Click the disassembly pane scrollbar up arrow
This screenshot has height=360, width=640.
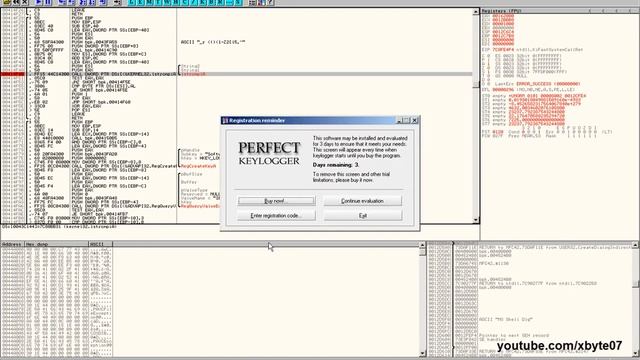pyautogui.click(x=476, y=12)
